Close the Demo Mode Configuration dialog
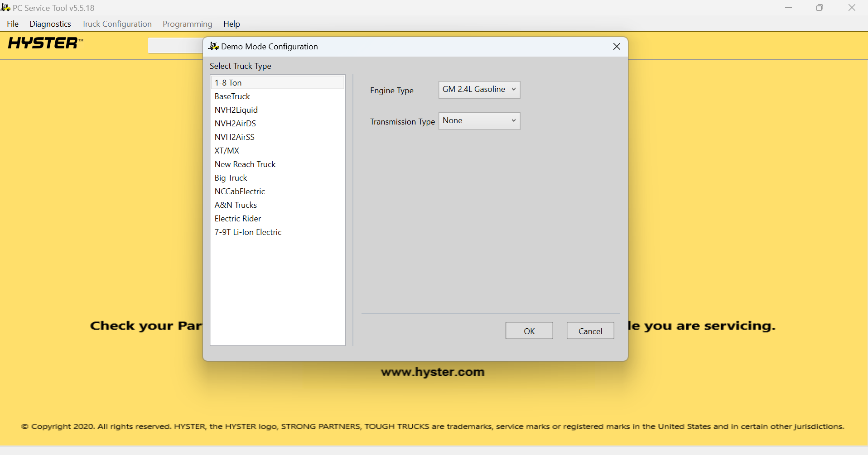 coord(617,47)
